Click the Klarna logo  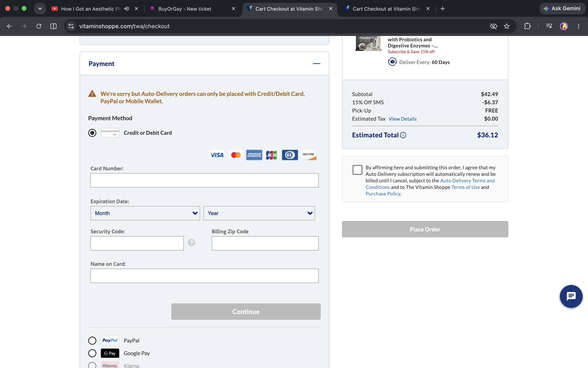pyautogui.click(x=110, y=365)
